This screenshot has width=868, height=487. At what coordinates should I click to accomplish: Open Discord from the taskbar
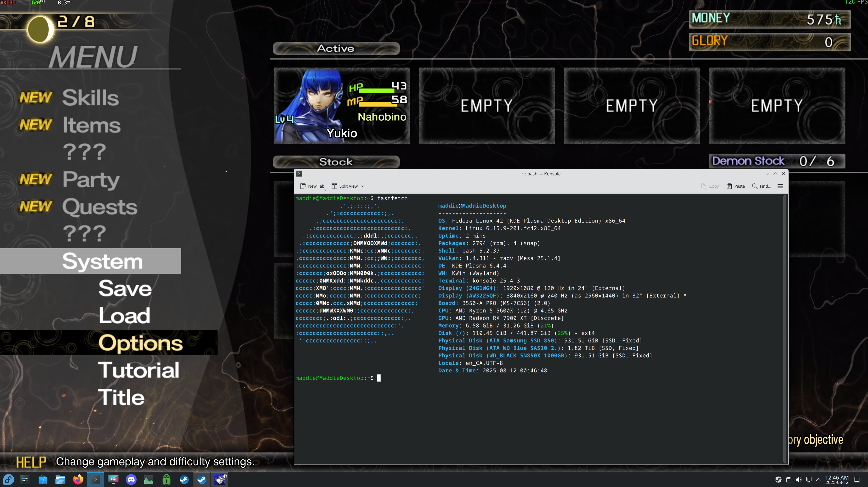pyautogui.click(x=131, y=480)
